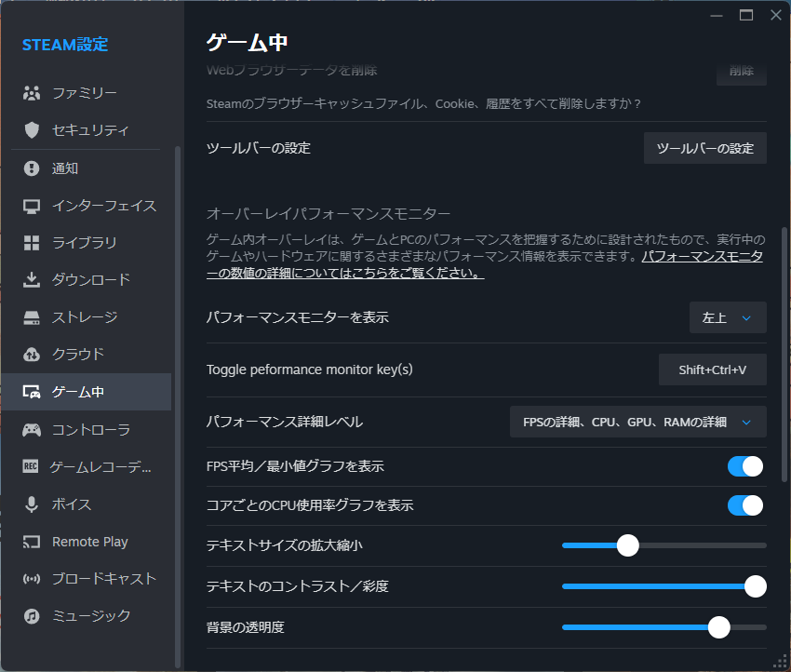Click the In-Game (ゲーム中) overlay icon
The image size is (791, 672).
point(32,392)
